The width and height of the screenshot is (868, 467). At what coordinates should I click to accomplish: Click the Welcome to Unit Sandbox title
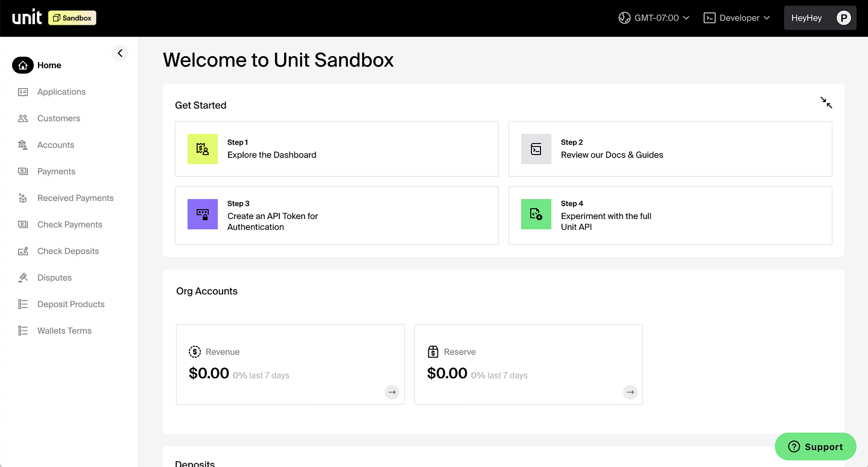pyautogui.click(x=278, y=60)
